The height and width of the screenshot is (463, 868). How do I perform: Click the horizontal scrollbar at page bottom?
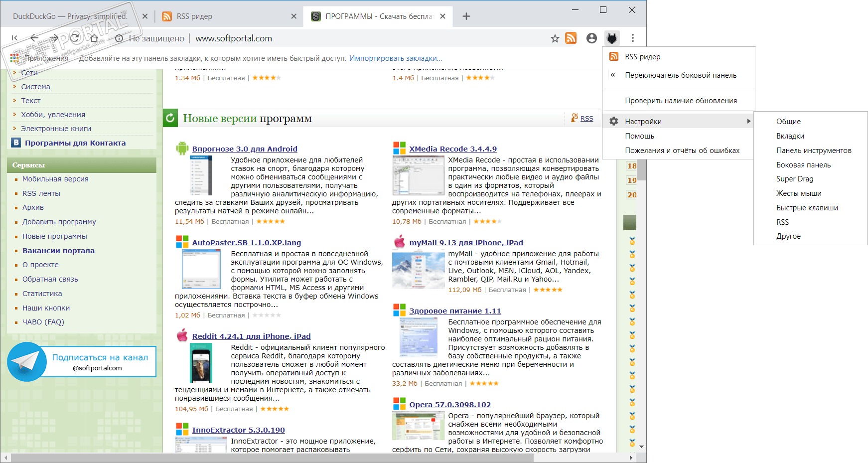tap(273, 458)
